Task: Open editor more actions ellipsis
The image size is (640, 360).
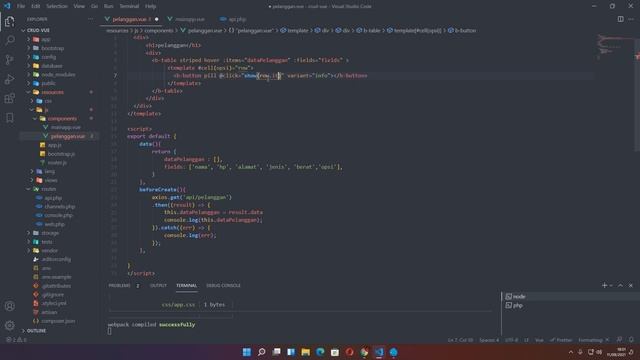Action: pyautogui.click(x=631, y=19)
